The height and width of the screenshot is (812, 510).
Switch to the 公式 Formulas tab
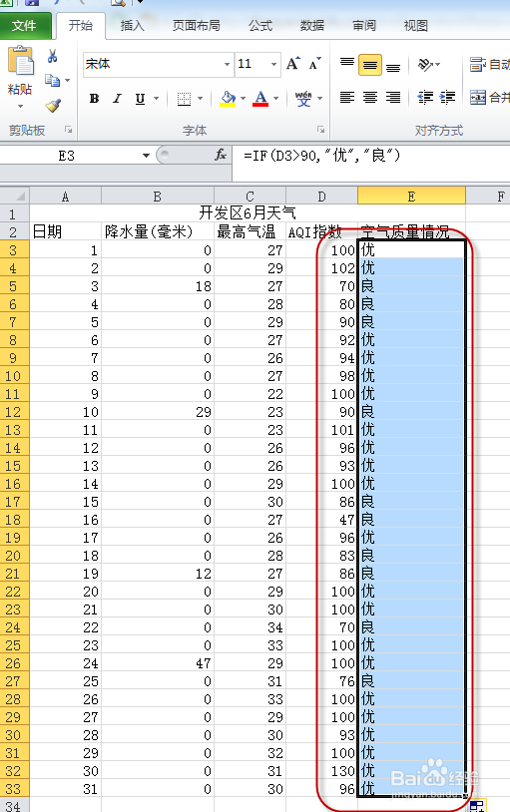click(260, 25)
